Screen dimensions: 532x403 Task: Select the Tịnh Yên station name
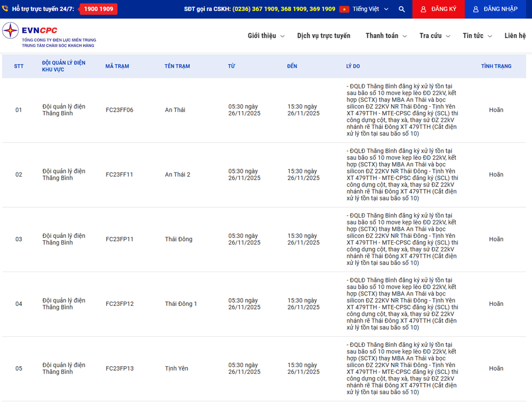[x=177, y=369]
